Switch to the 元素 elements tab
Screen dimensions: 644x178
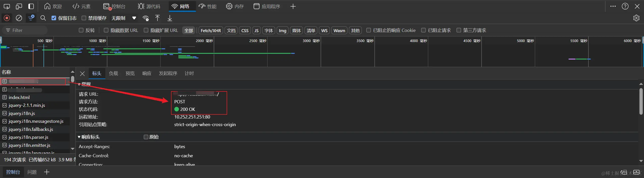[x=81, y=6]
